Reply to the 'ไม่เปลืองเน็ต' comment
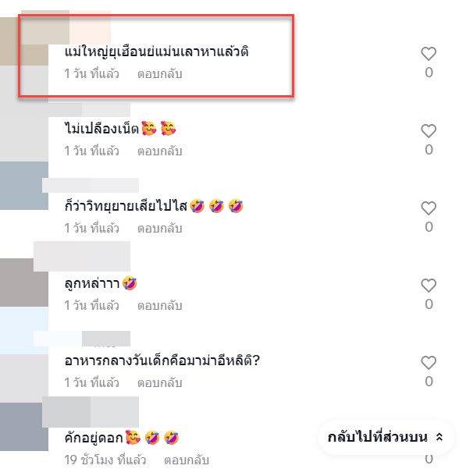Image resolution: width=459 pixels, height=476 pixels. [160, 151]
